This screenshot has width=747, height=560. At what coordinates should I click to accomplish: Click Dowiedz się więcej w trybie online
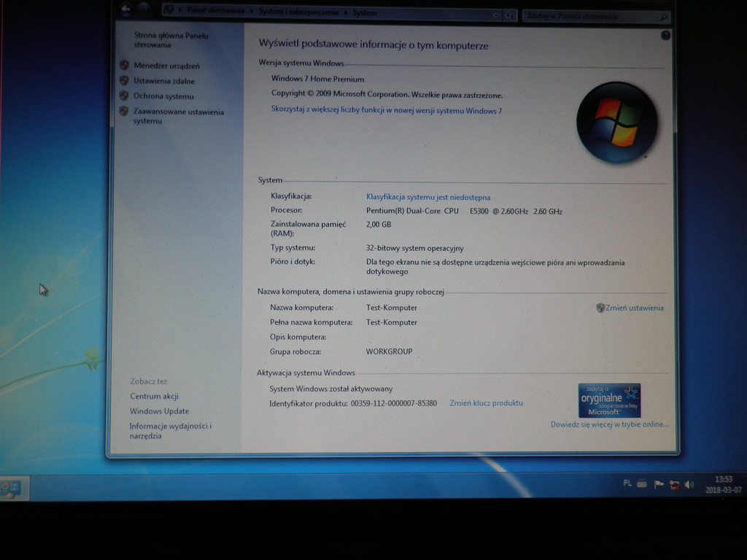pyautogui.click(x=609, y=424)
